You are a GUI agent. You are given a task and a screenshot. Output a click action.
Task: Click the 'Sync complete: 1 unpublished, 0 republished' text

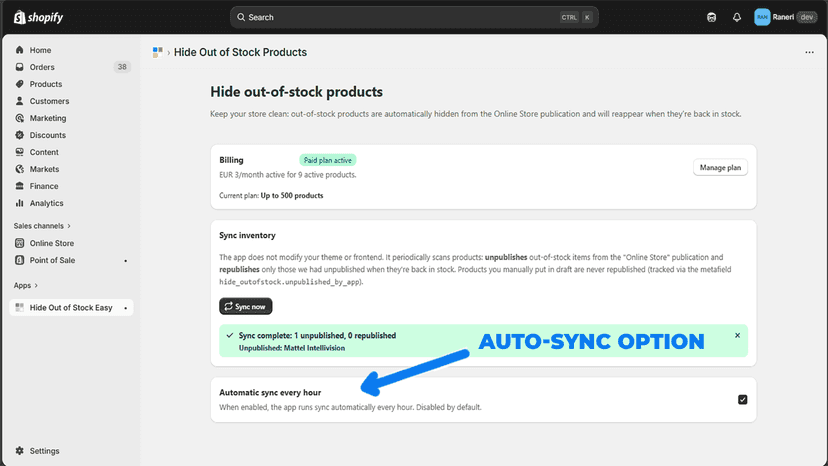point(317,335)
